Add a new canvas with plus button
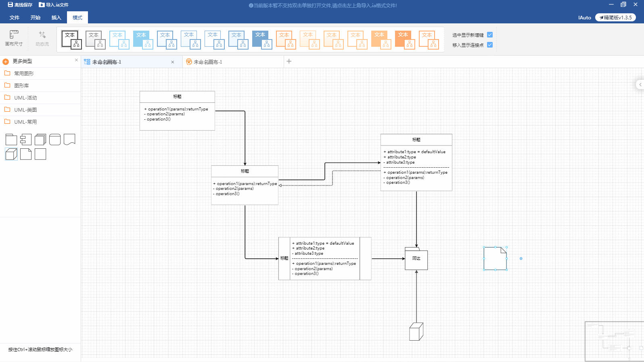The width and height of the screenshot is (644, 362). (289, 61)
